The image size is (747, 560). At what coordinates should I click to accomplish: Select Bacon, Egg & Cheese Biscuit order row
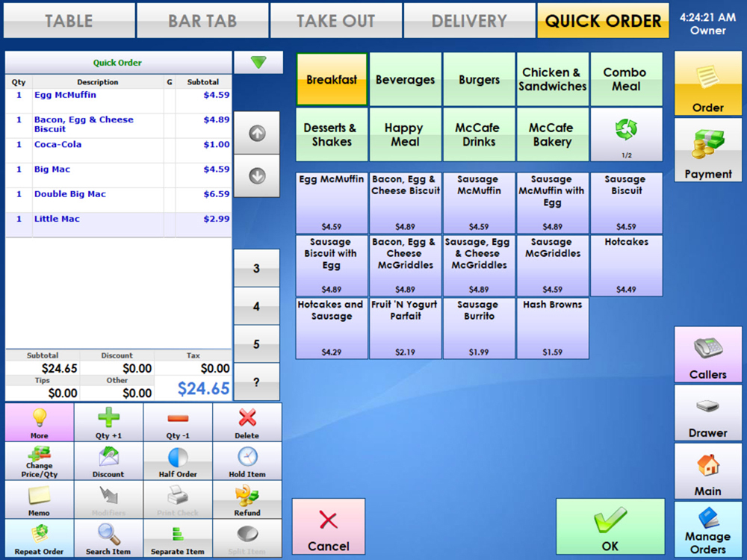pos(119,125)
